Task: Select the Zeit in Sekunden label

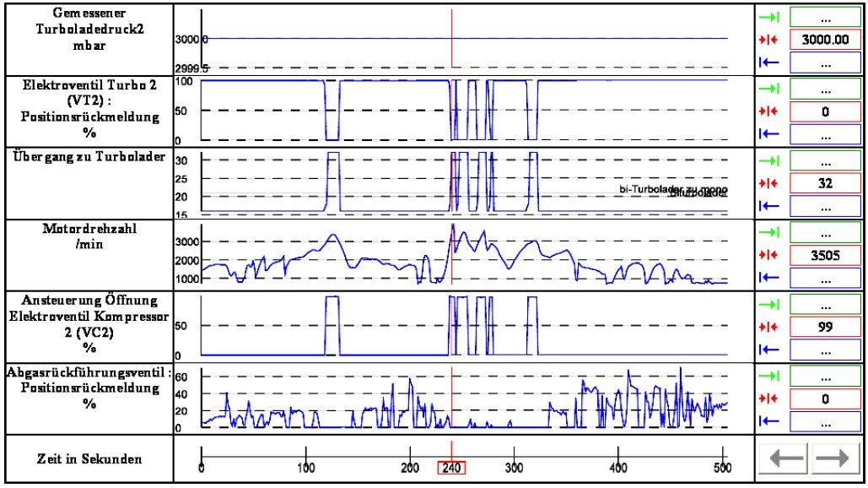Action: click(x=89, y=458)
